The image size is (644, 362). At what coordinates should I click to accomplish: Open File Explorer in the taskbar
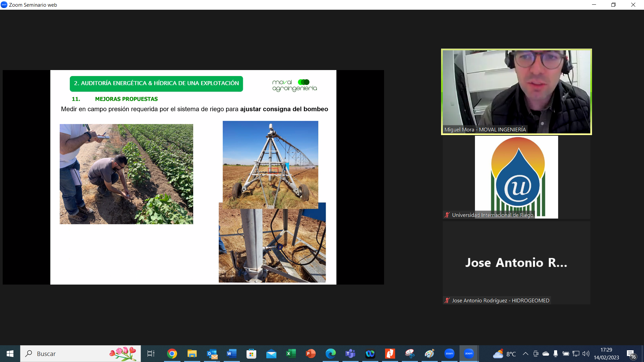click(x=192, y=354)
